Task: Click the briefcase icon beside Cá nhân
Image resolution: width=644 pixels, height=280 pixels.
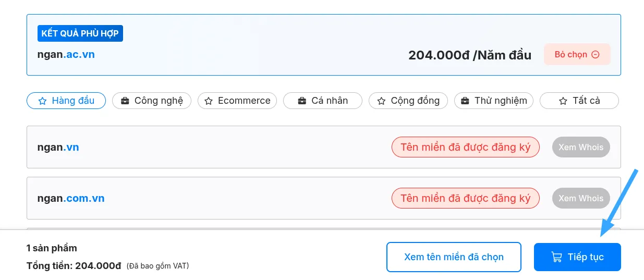Action: [x=302, y=101]
